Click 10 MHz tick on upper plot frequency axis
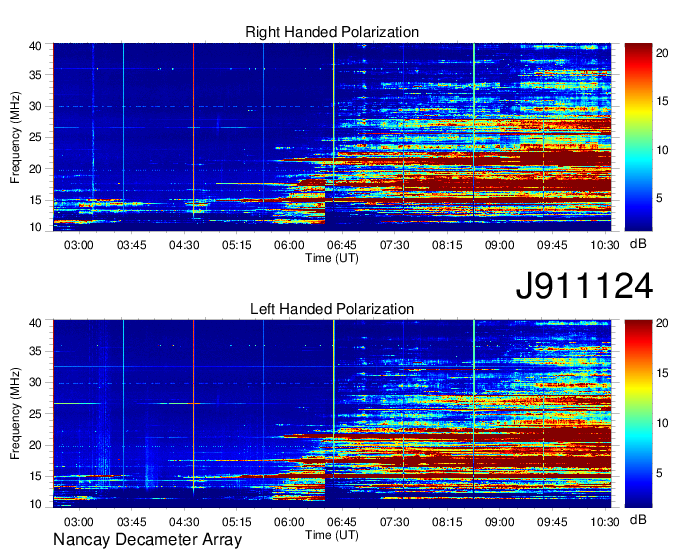 (x=36, y=227)
